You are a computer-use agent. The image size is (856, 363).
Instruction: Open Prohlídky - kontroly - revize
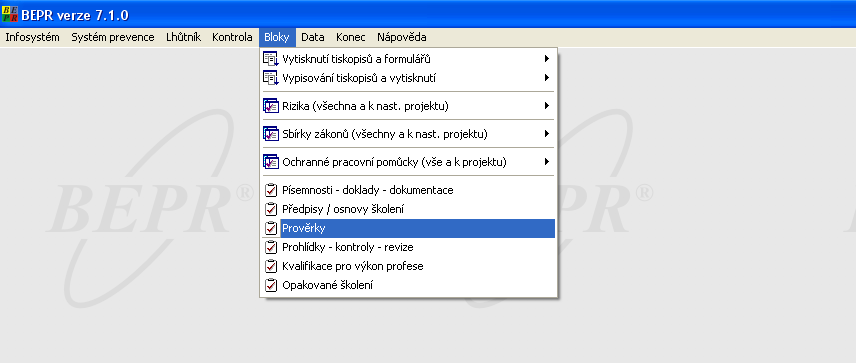[x=408, y=247]
